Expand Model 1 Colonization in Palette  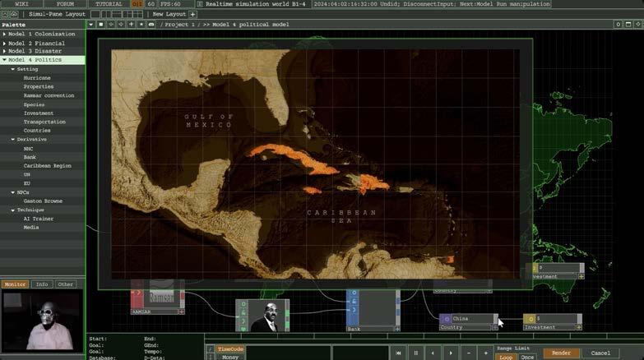4,34
